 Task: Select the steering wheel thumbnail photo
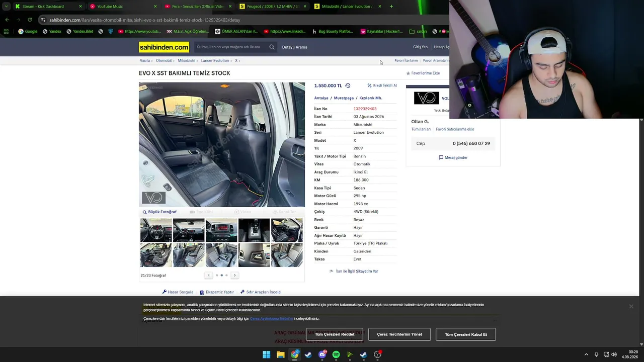[156, 230]
